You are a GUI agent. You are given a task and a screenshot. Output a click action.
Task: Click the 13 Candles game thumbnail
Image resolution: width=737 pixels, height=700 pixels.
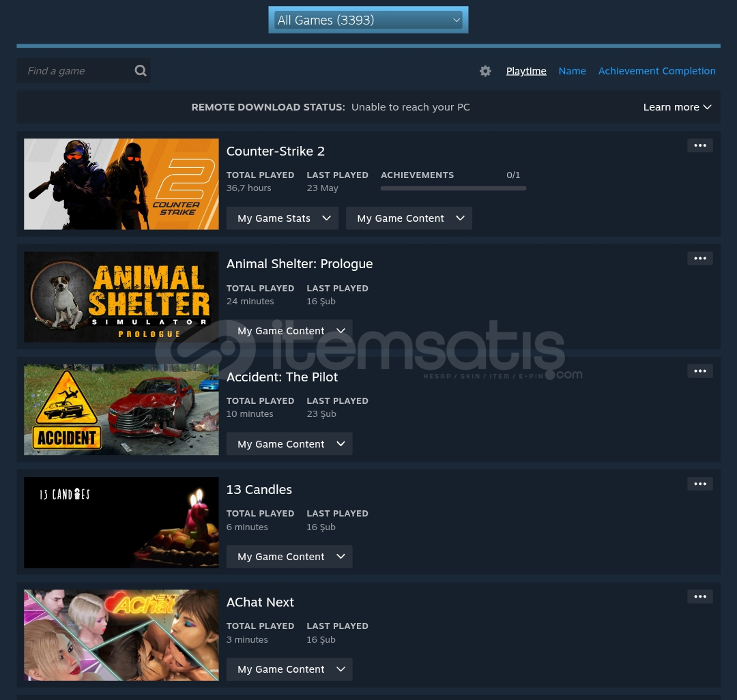(x=121, y=523)
